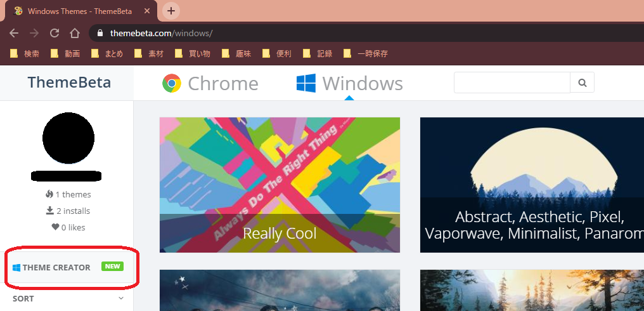Click the 1 themes stat

pos(68,194)
